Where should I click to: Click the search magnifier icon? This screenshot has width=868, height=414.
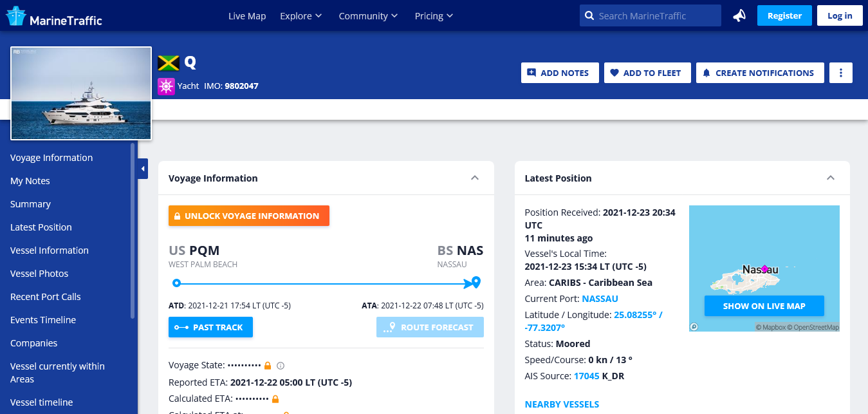pos(589,16)
